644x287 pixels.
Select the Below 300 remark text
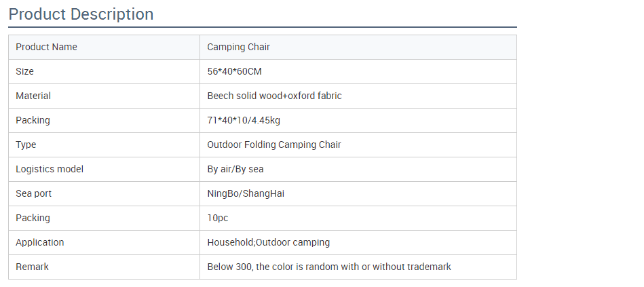pyautogui.click(x=329, y=267)
